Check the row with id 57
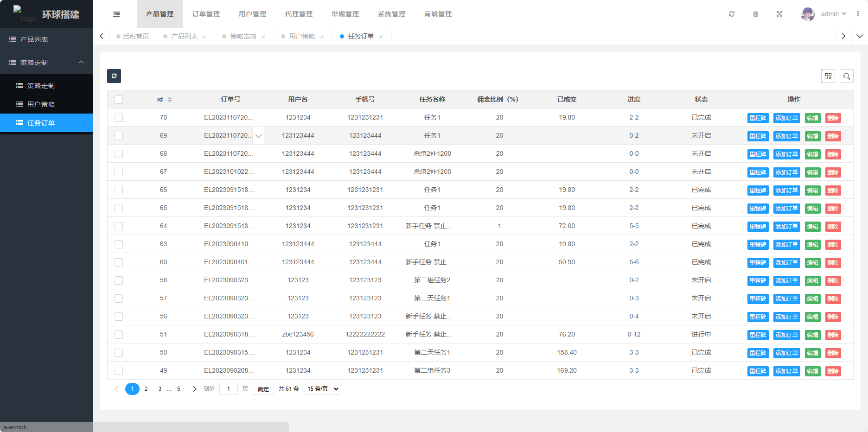 119,299
